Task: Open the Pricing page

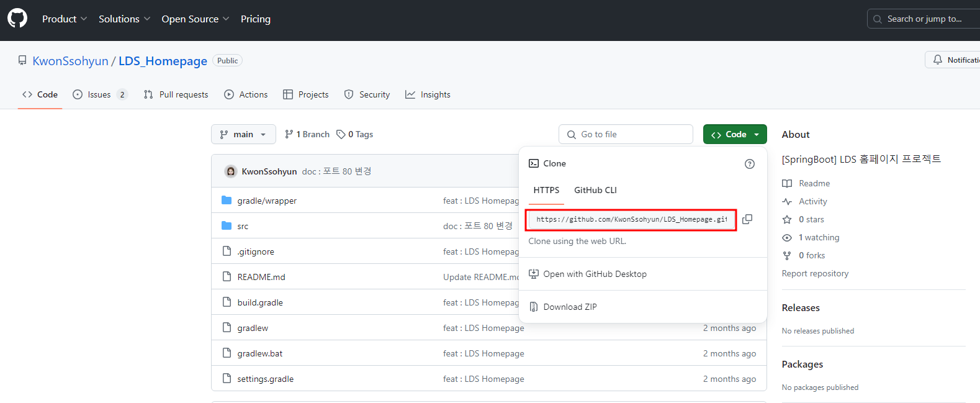Action: (x=256, y=19)
